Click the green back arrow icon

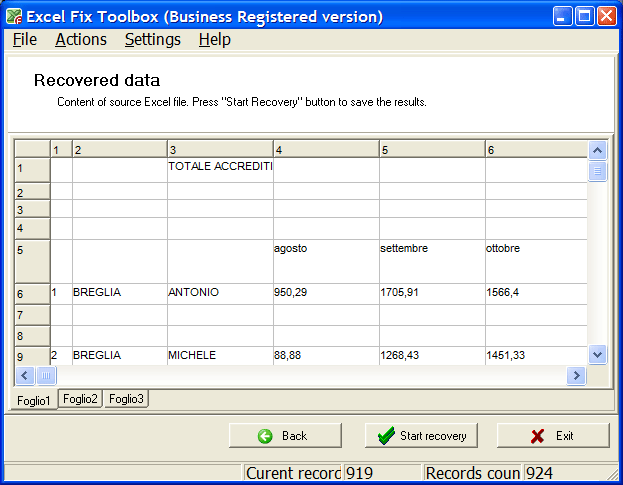[x=265, y=436]
